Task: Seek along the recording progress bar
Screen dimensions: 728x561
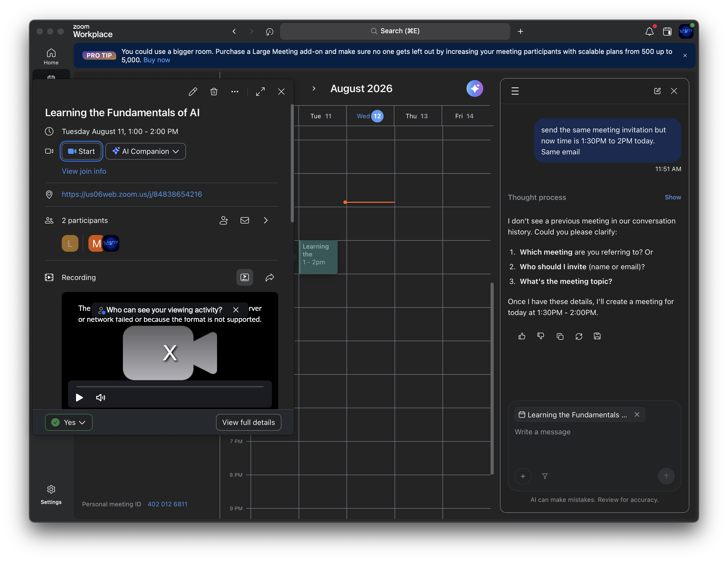Action: coord(170,386)
